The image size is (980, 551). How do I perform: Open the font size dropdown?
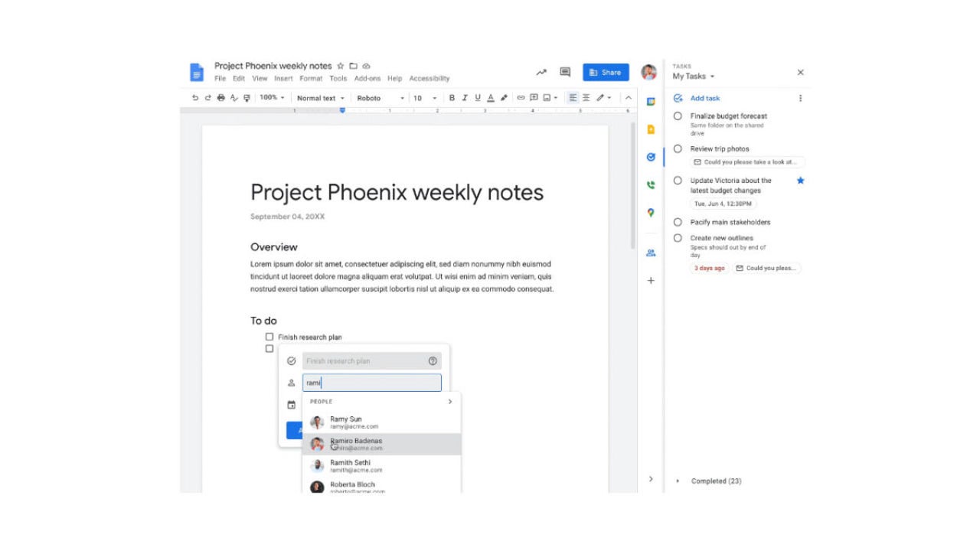[423, 98]
